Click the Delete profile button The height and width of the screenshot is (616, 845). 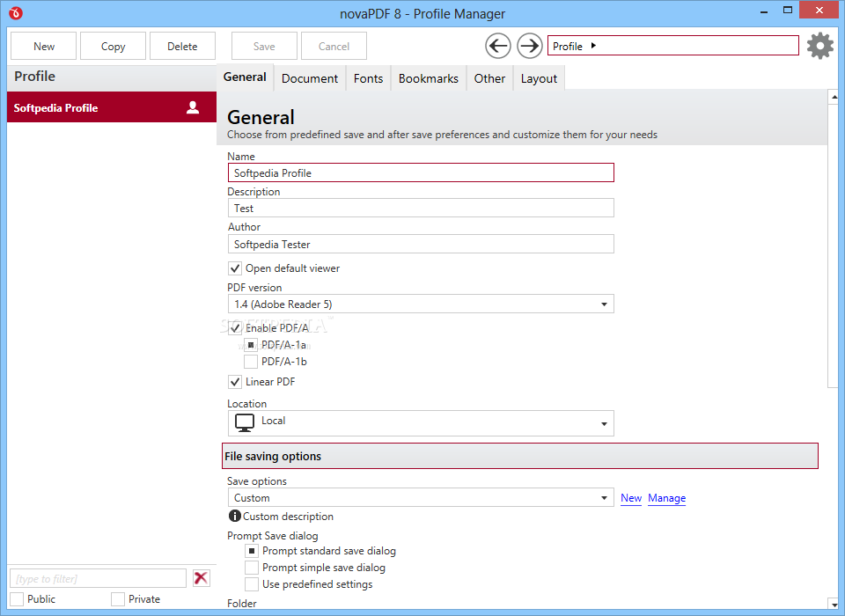(182, 46)
